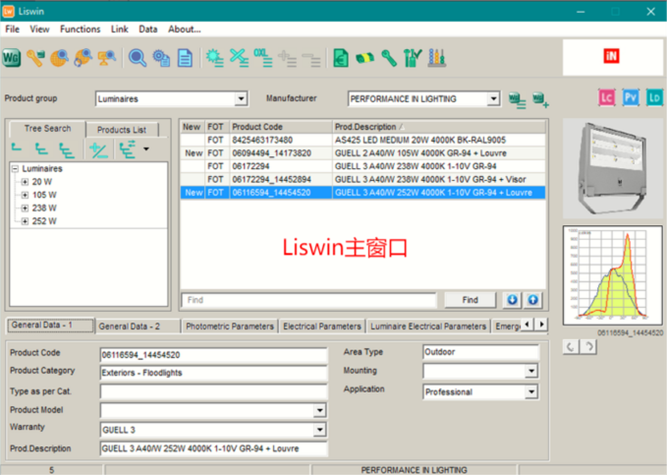Click the WG plus icon beside Manufacturer
Viewport: 667px width, 475px height.
[540, 100]
